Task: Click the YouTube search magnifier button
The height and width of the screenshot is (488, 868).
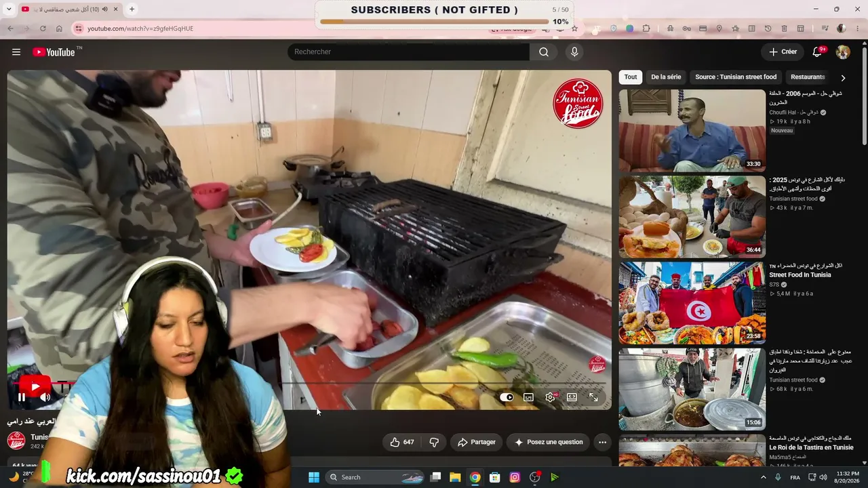Action: point(544,52)
